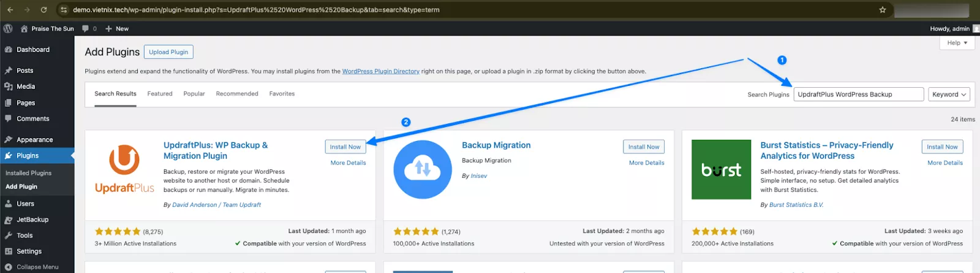Open Pages in the sidebar

click(26, 103)
